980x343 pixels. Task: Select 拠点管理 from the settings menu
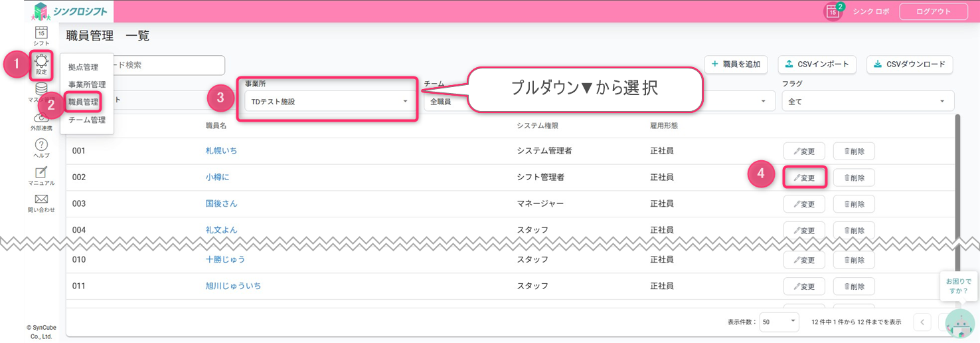84,67
